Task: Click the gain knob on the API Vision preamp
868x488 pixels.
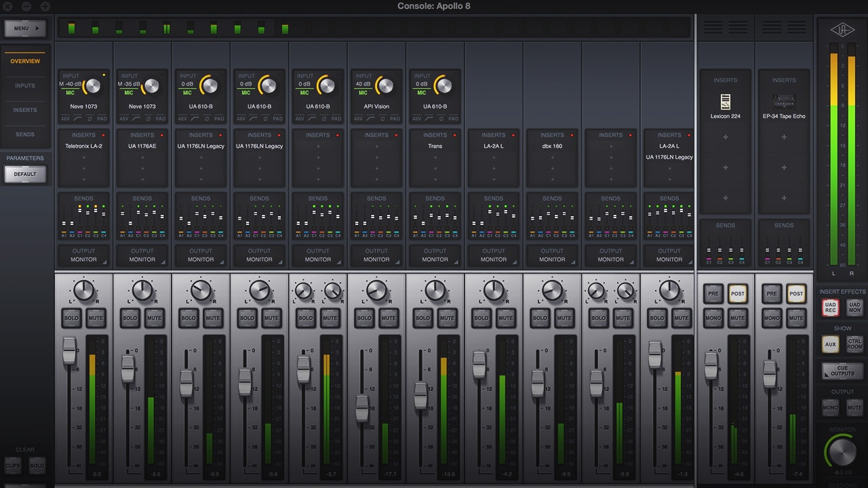Action: [x=385, y=86]
